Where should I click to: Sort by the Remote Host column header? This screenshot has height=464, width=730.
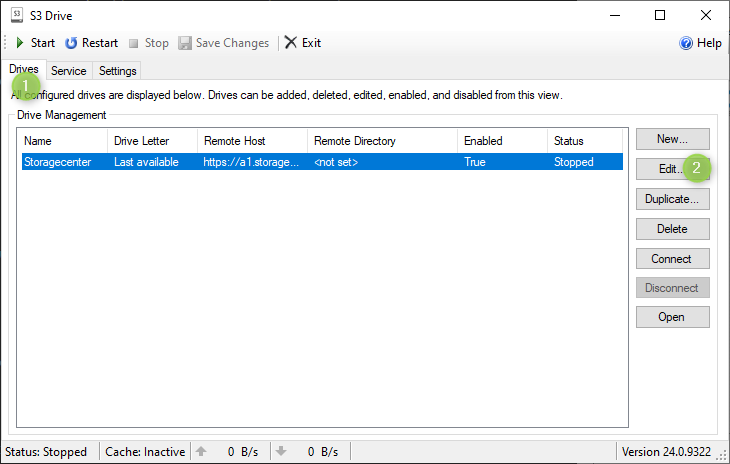pyautogui.click(x=252, y=141)
